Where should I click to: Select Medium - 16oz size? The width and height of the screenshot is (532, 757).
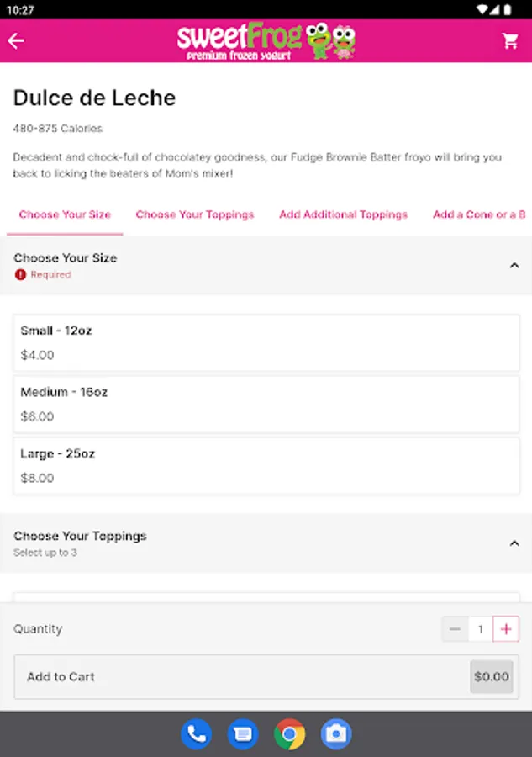[x=266, y=404]
